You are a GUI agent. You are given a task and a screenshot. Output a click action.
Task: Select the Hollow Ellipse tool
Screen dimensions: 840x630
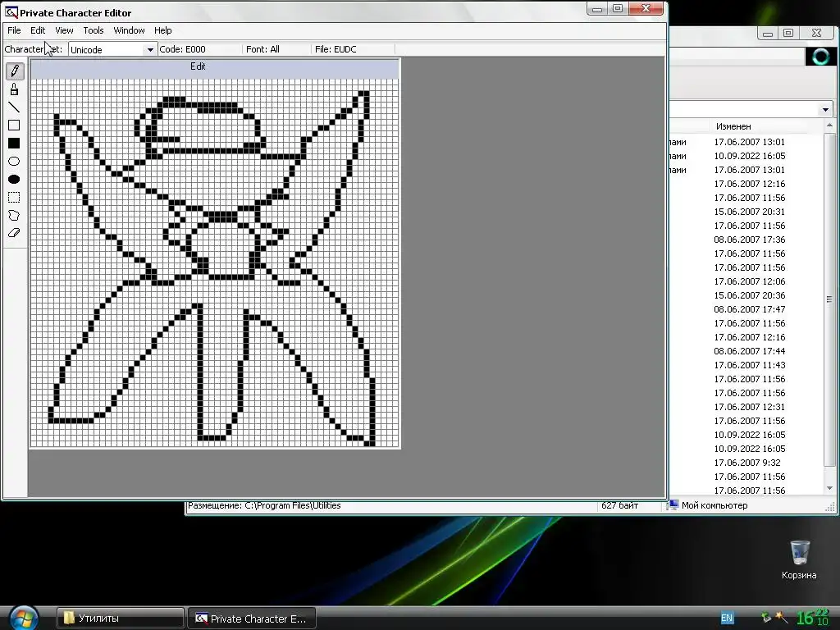15,162
